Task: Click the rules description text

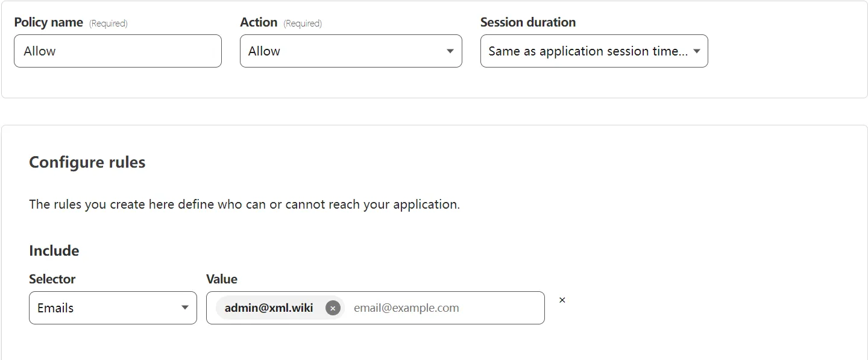Action: pyautogui.click(x=244, y=204)
